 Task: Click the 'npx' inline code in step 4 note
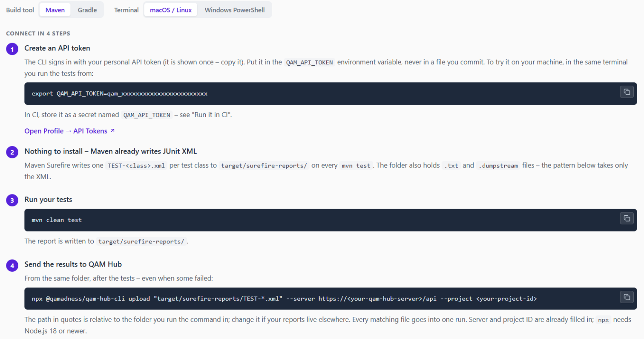pos(603,320)
